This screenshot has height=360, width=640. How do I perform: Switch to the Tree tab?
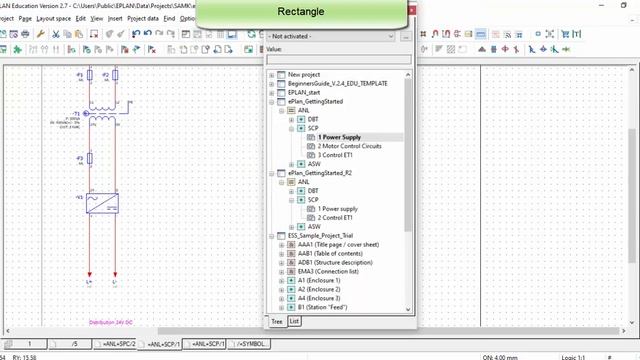click(x=277, y=322)
